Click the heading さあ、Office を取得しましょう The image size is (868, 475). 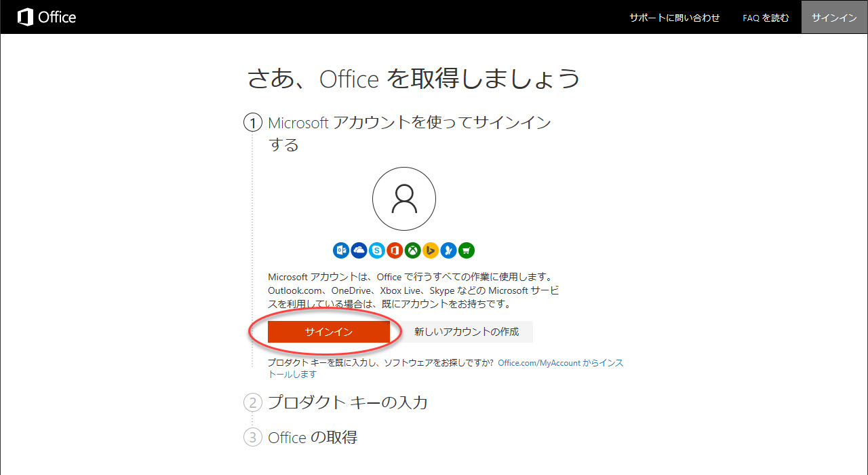point(414,79)
